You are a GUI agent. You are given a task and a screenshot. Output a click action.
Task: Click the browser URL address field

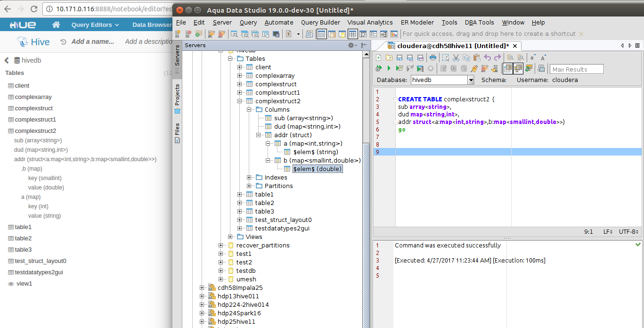coord(107,8)
